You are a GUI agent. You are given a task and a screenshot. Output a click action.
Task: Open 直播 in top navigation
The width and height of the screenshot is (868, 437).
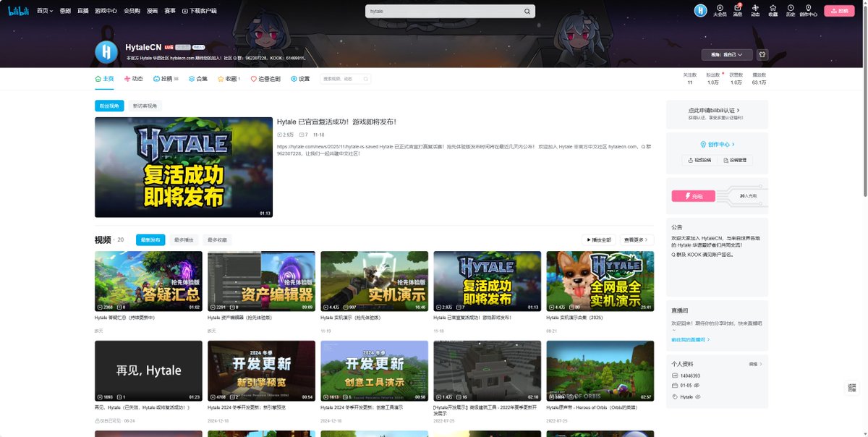coord(83,11)
